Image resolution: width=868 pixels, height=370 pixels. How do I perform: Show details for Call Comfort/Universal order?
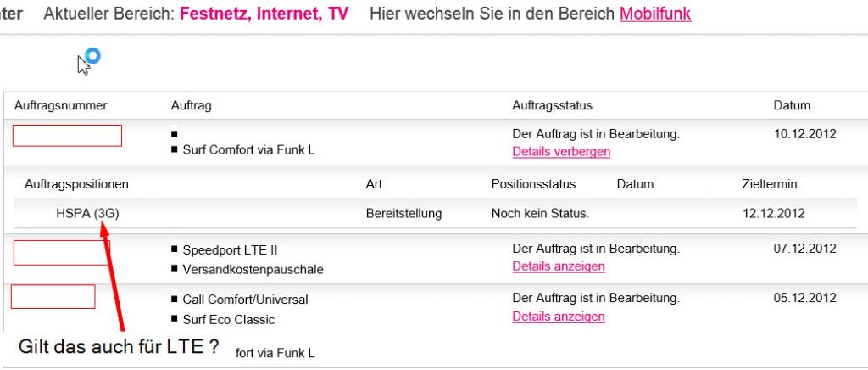pos(559,317)
